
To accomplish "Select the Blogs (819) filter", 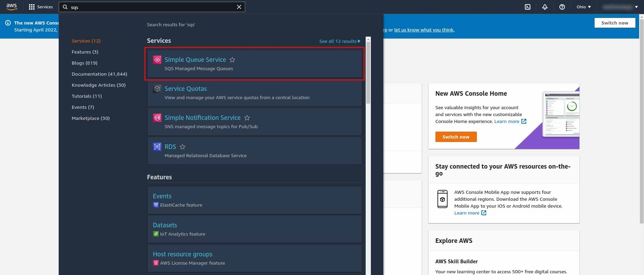I will coord(85,63).
